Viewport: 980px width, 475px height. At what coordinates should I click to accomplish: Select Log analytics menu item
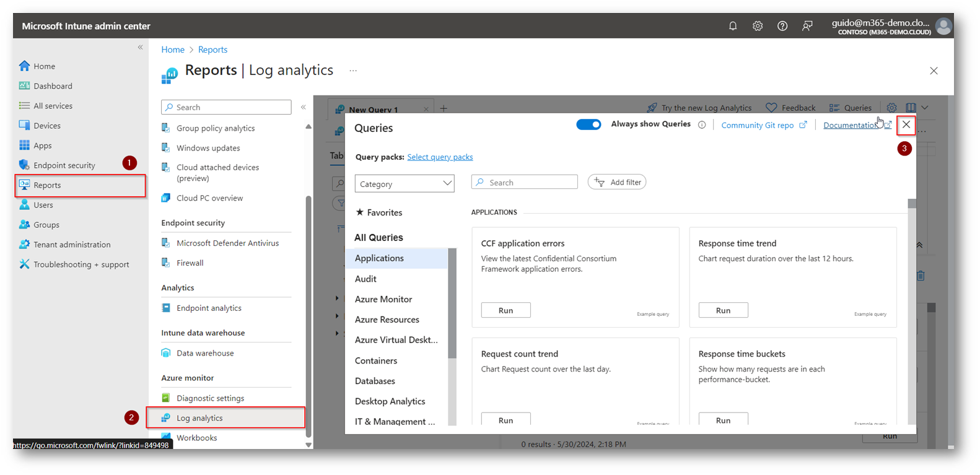tap(225, 418)
